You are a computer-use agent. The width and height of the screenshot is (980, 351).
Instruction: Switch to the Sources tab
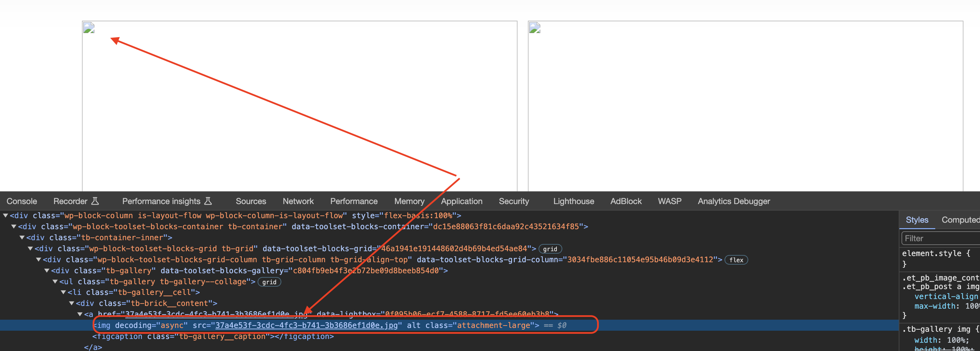pyautogui.click(x=251, y=201)
